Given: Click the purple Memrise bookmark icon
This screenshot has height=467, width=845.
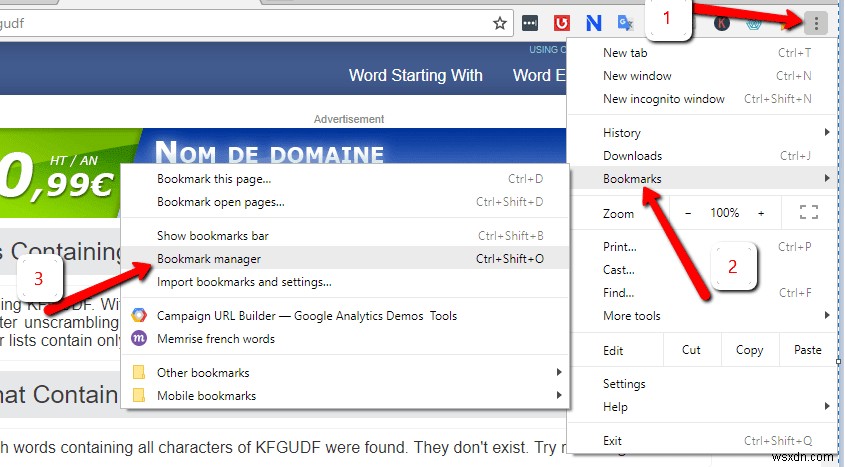Looking at the screenshot, I should 138,338.
